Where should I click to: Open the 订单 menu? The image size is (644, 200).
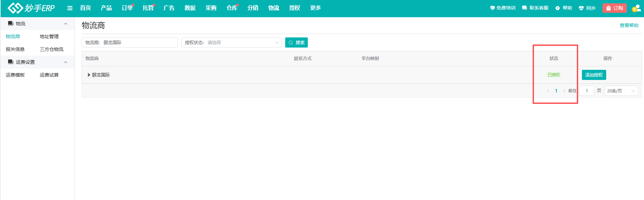127,8
